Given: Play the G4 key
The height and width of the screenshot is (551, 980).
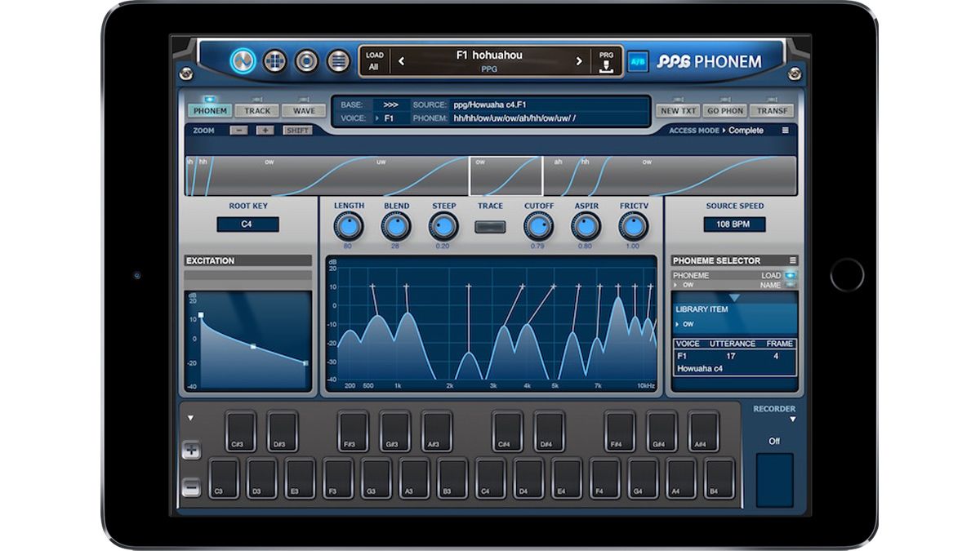Looking at the screenshot, I should tap(643, 478).
